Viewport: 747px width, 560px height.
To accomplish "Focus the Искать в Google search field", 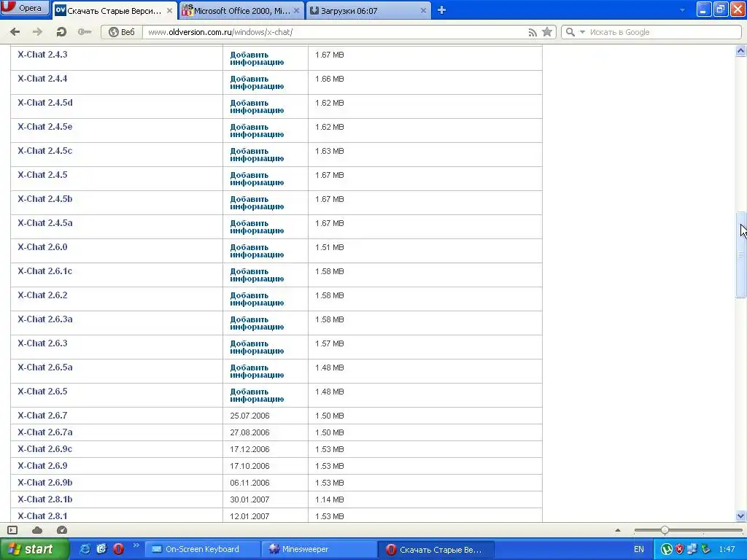I will (x=663, y=32).
